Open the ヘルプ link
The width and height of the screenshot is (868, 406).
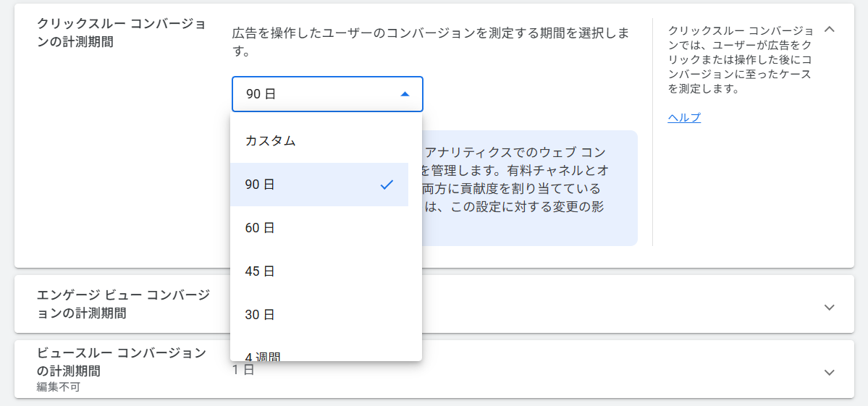(684, 117)
